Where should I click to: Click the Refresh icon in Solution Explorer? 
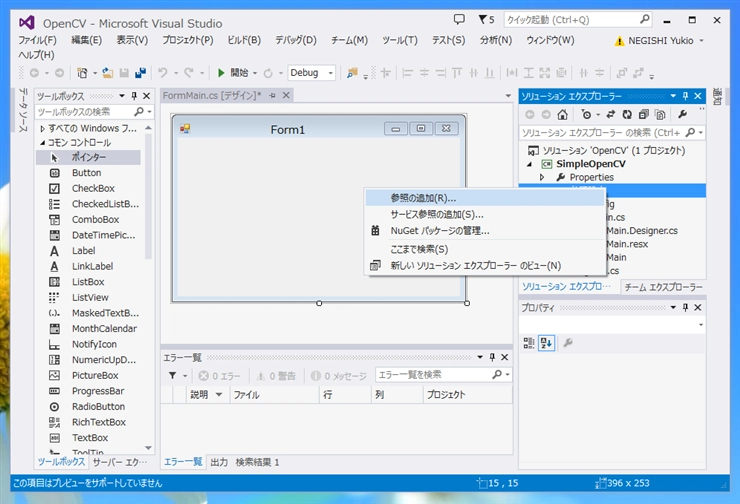627,114
